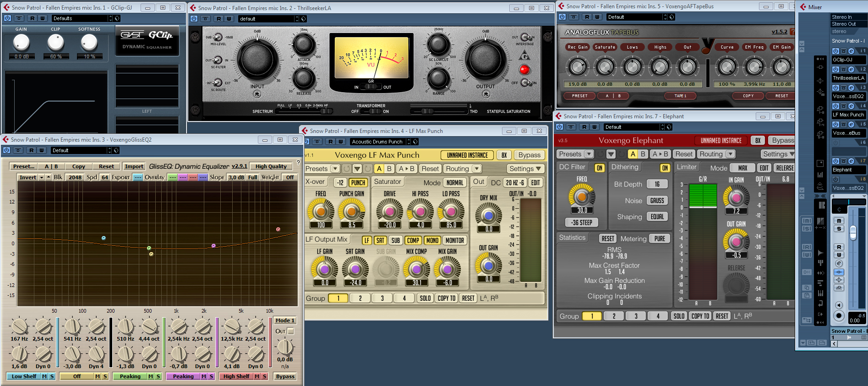This screenshot has width=868, height=386.
Task: Enable Write automation in Elephant plugin window
Action: click(x=595, y=127)
